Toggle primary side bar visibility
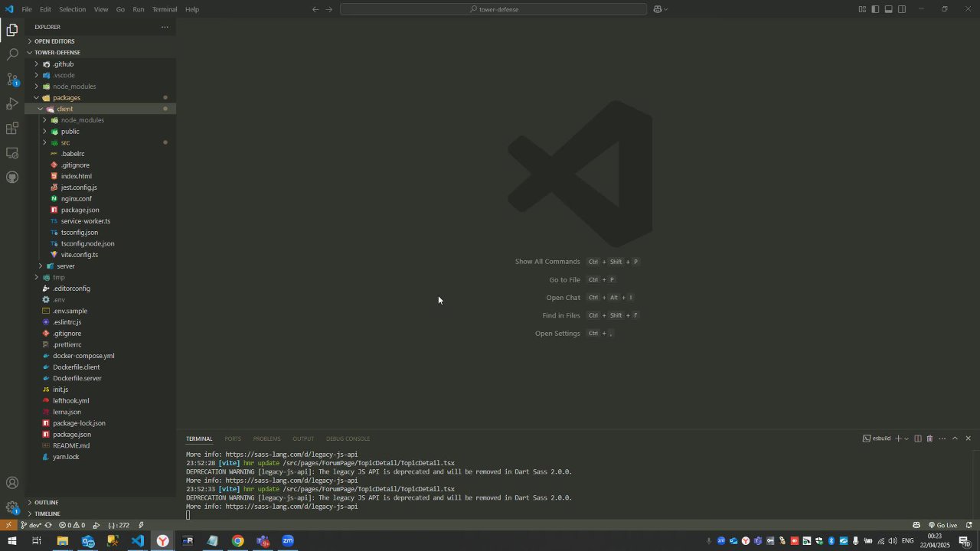The height and width of the screenshot is (551, 980). [875, 9]
